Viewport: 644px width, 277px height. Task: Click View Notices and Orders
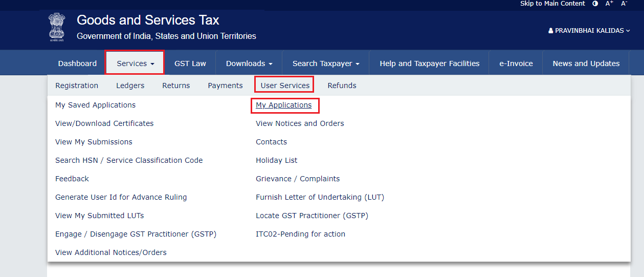[300, 123]
